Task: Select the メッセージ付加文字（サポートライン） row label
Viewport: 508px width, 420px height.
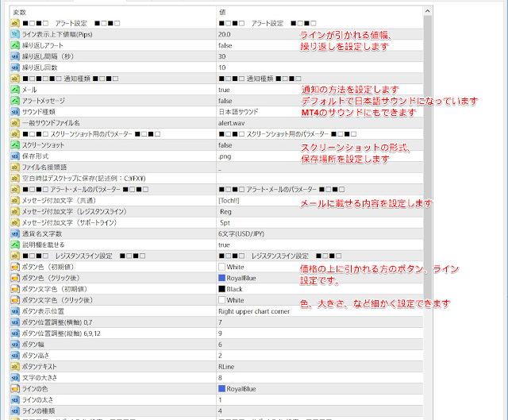Action: tap(69, 222)
